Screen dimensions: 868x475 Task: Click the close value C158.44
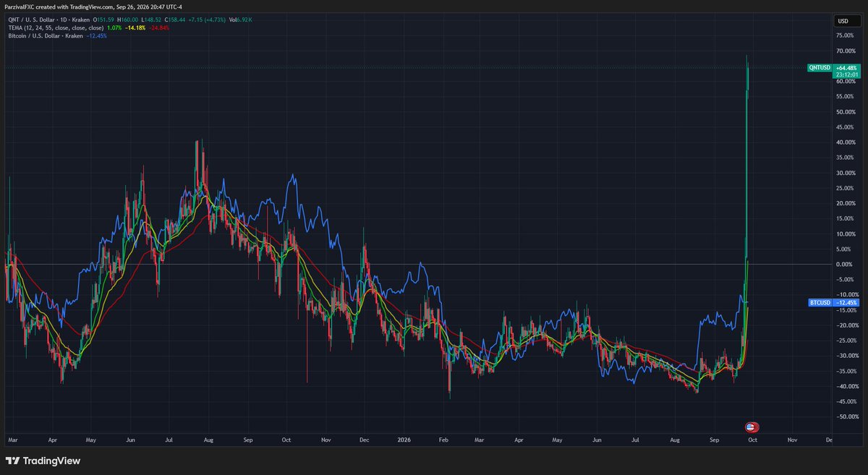175,20
